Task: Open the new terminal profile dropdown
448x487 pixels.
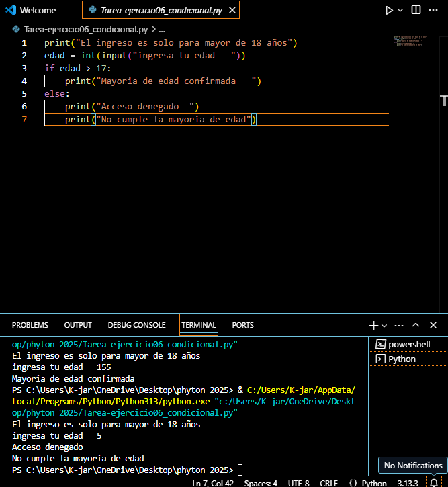Action: click(384, 326)
